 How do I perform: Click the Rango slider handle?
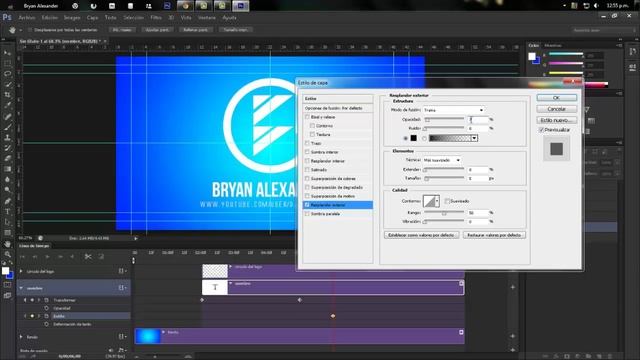tap(444, 213)
